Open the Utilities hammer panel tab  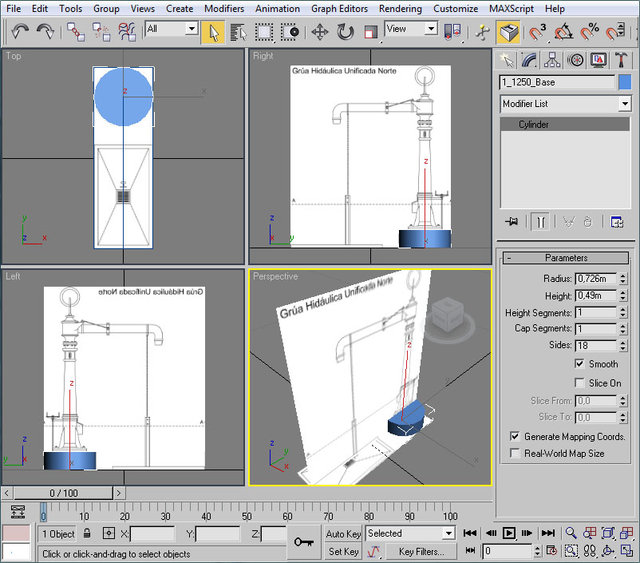tap(620, 60)
